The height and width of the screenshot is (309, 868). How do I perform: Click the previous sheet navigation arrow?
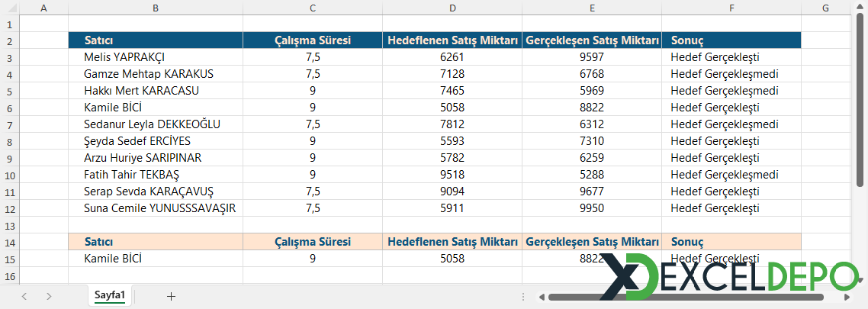24,296
